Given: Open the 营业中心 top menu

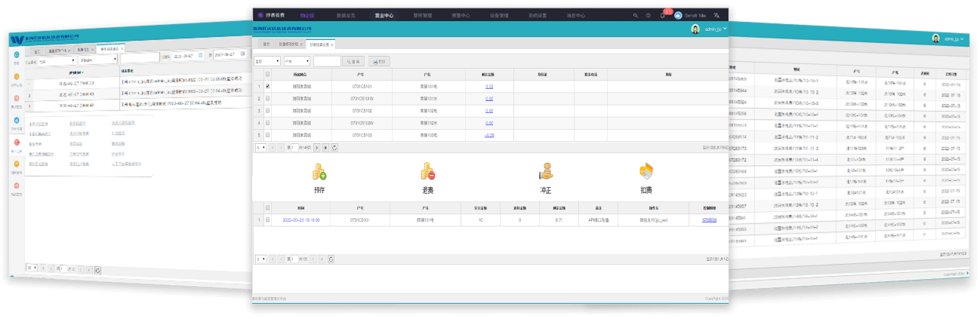Looking at the screenshot, I should click(x=384, y=15).
